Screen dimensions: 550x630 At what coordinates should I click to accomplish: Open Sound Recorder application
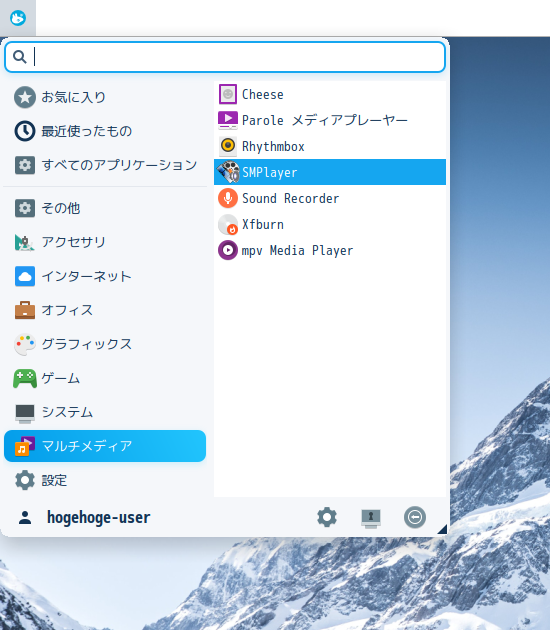click(330, 198)
